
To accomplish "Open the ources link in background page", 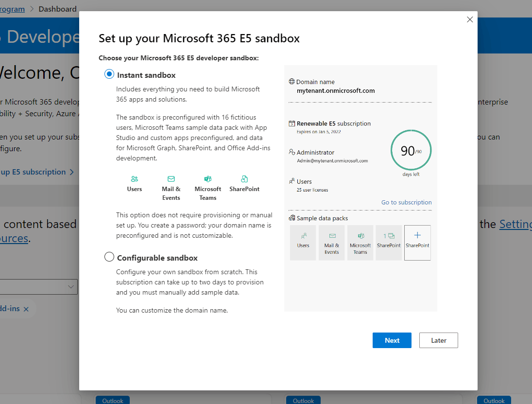I will point(14,238).
